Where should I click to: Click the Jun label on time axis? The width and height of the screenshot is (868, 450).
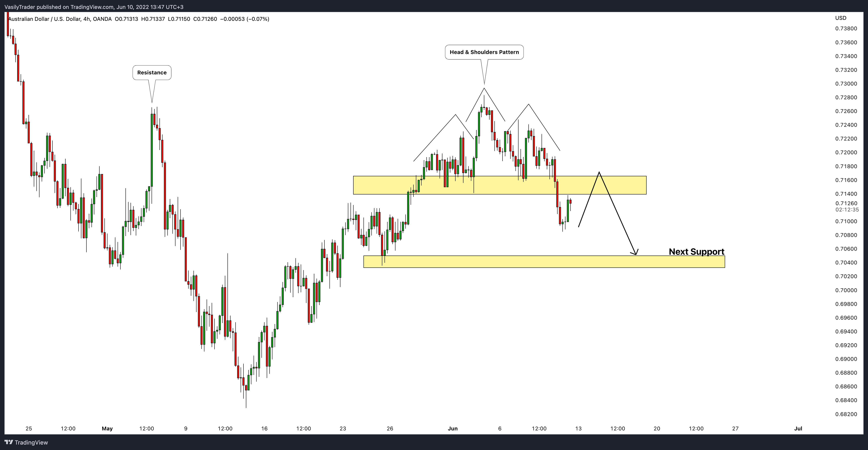click(453, 429)
